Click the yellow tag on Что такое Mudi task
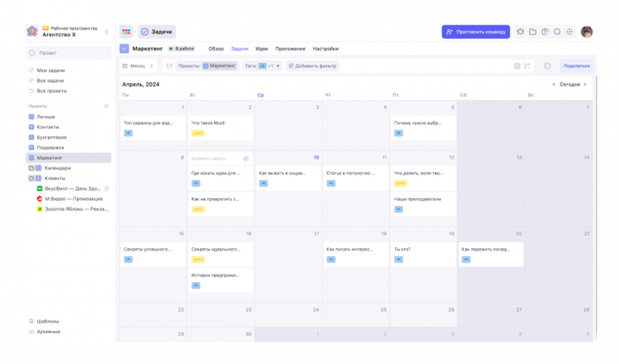This screenshot has width=619, height=364. pyautogui.click(x=197, y=133)
